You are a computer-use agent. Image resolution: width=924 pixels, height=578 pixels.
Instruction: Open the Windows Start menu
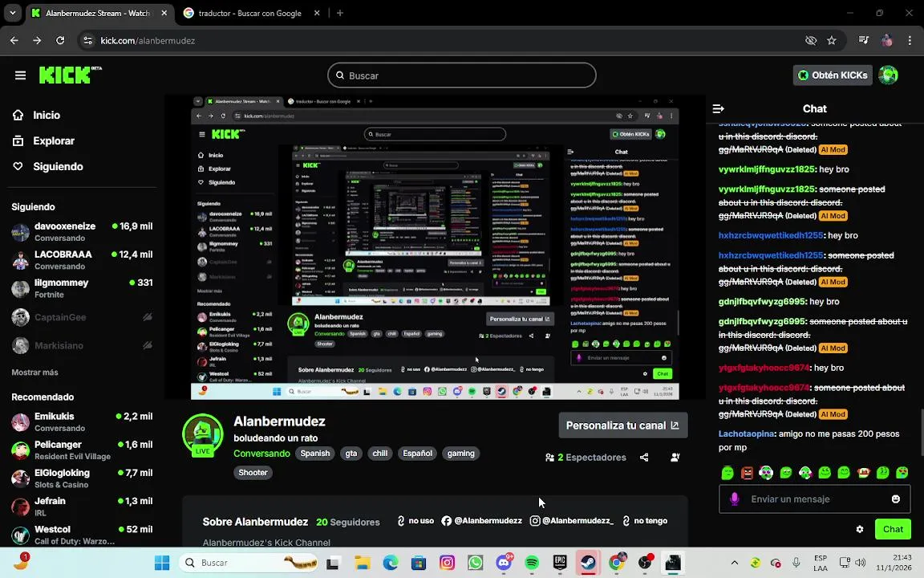[162, 563]
